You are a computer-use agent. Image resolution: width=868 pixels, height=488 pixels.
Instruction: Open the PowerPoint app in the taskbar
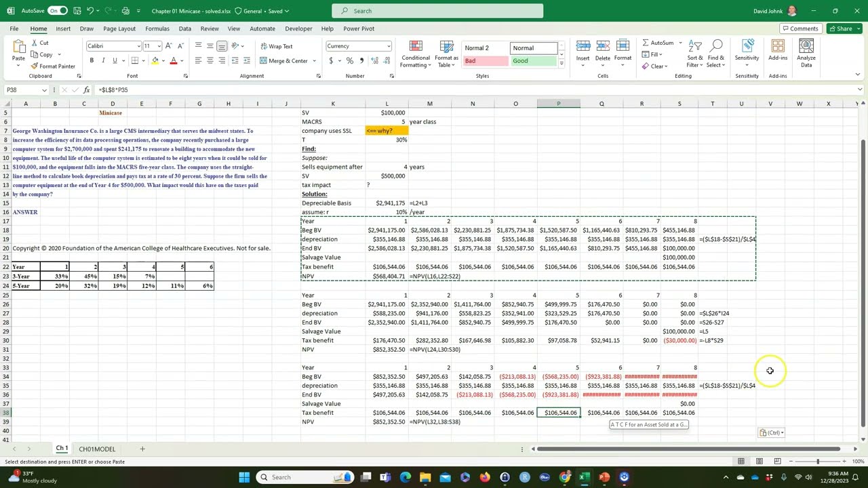click(604, 477)
